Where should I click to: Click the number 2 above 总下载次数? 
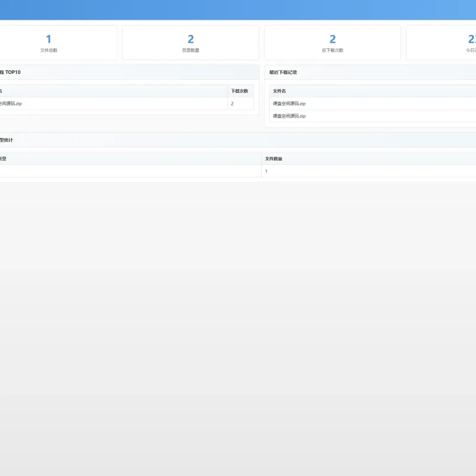[333, 39]
